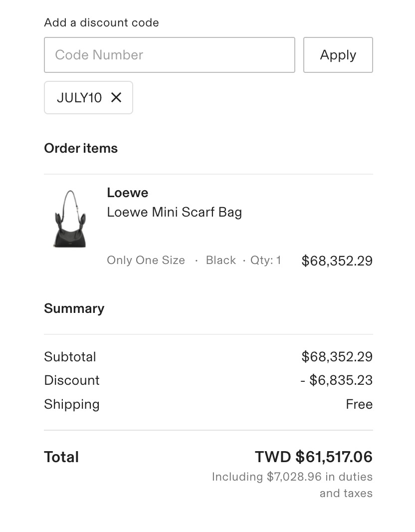Click the total TWD $61,517.06
This screenshot has width=415, height=532.
point(314,457)
